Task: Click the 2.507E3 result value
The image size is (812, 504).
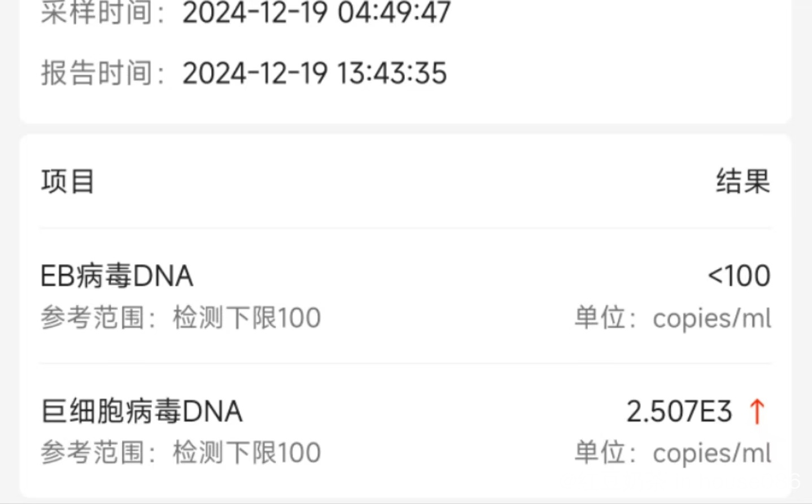Action: pos(679,411)
